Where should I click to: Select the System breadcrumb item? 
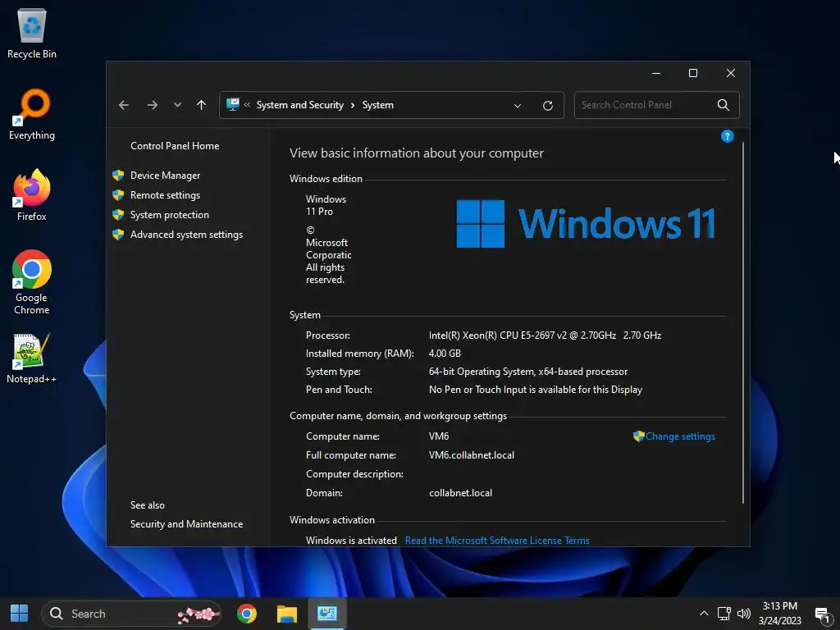pyautogui.click(x=377, y=105)
